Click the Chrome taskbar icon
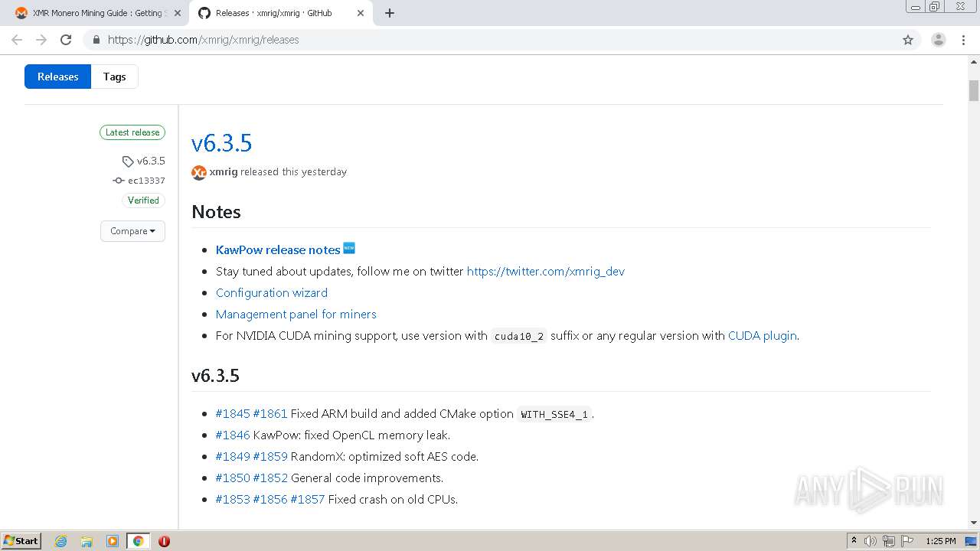980x551 pixels. [138, 541]
